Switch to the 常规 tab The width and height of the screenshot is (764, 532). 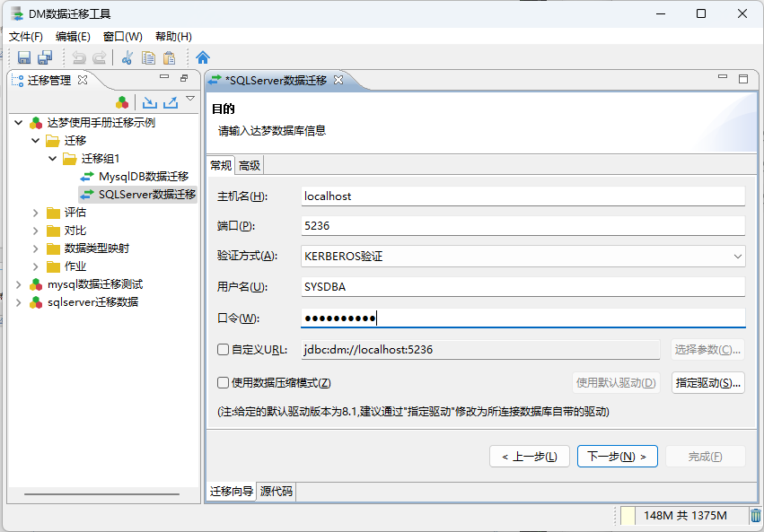click(221, 165)
